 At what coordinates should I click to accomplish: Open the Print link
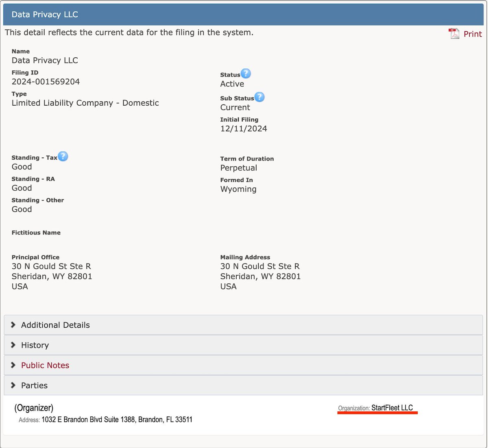(x=473, y=34)
